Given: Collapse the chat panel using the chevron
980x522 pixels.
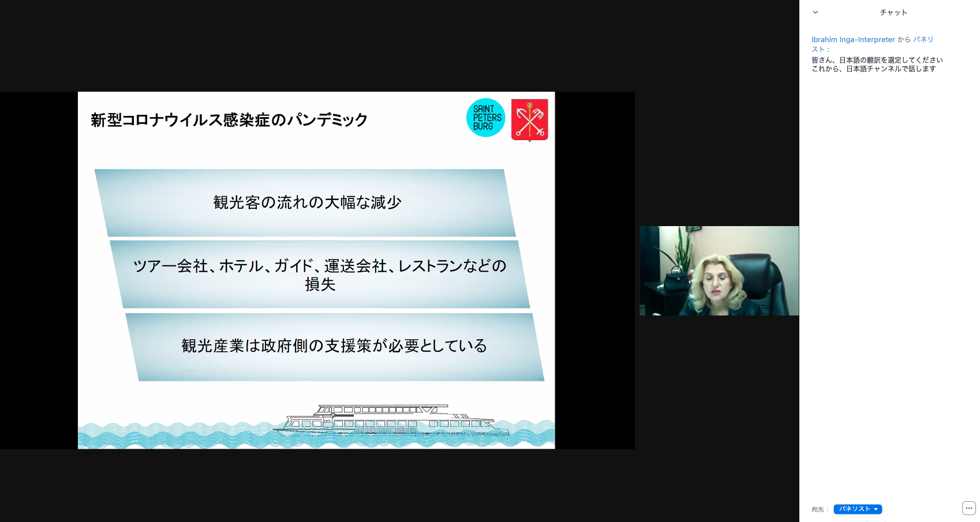Looking at the screenshot, I should click(x=816, y=12).
